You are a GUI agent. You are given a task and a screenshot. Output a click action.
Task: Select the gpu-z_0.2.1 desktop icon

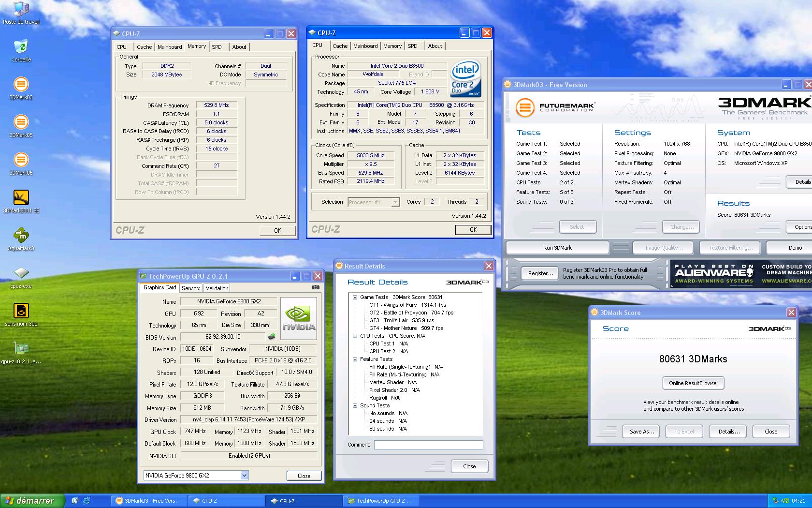click(x=21, y=353)
